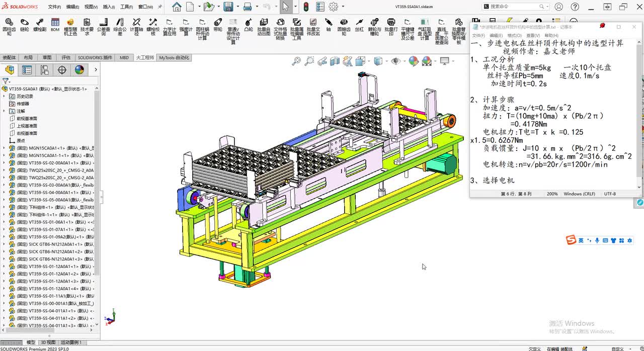This screenshot has height=351, width=644.
Task: Open the PropertyManager tab icon
Action: click(27, 70)
